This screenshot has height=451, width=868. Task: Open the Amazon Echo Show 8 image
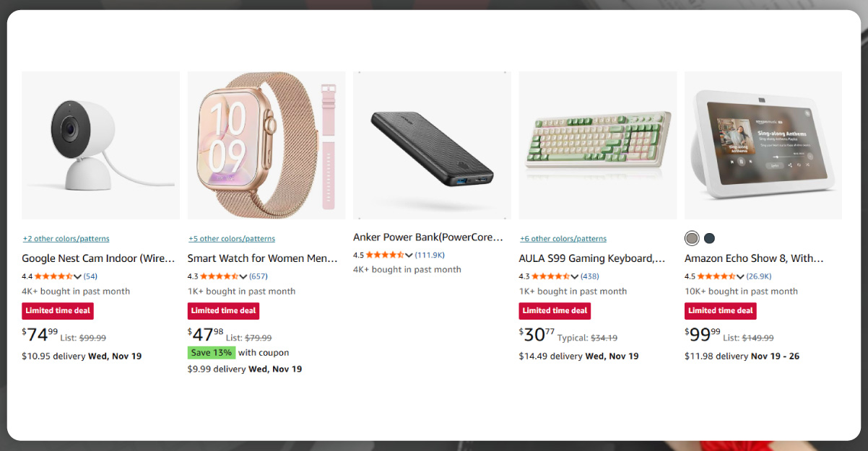point(763,145)
